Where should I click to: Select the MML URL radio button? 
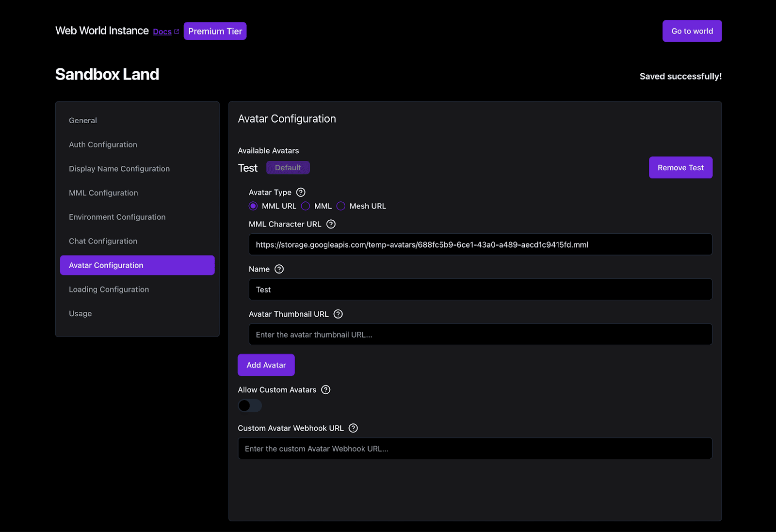(253, 206)
